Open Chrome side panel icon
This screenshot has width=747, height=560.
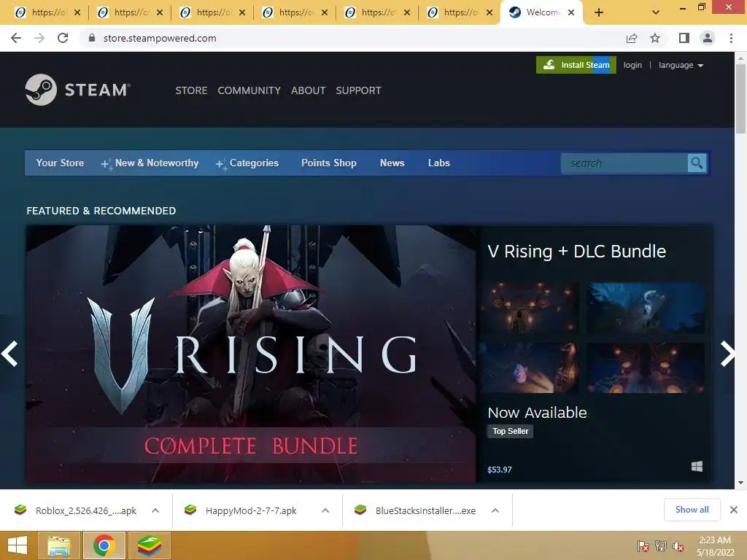click(x=684, y=38)
